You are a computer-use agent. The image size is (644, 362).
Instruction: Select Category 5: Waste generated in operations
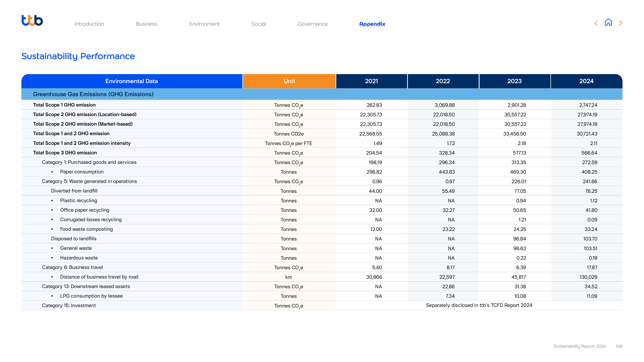89,181
